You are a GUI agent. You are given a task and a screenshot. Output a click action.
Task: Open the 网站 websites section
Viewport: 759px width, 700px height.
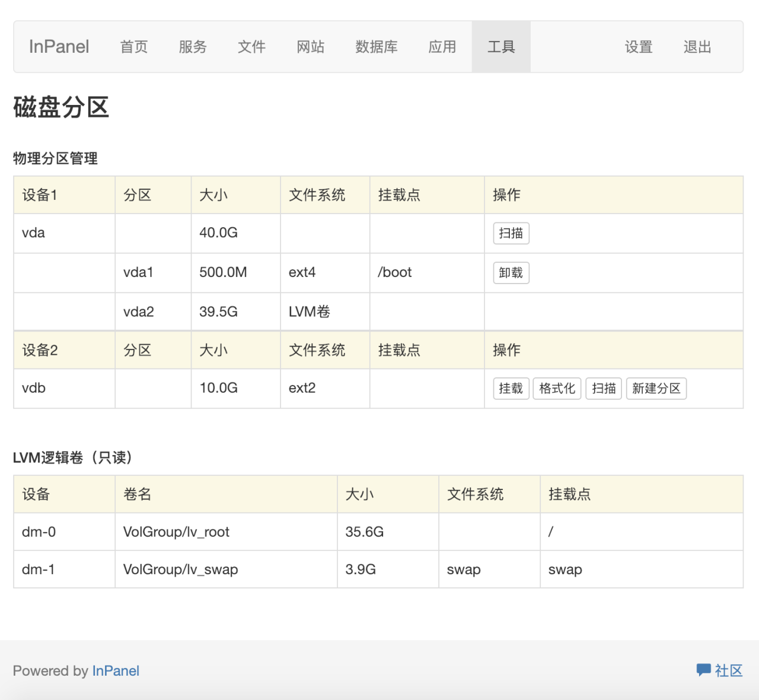311,47
